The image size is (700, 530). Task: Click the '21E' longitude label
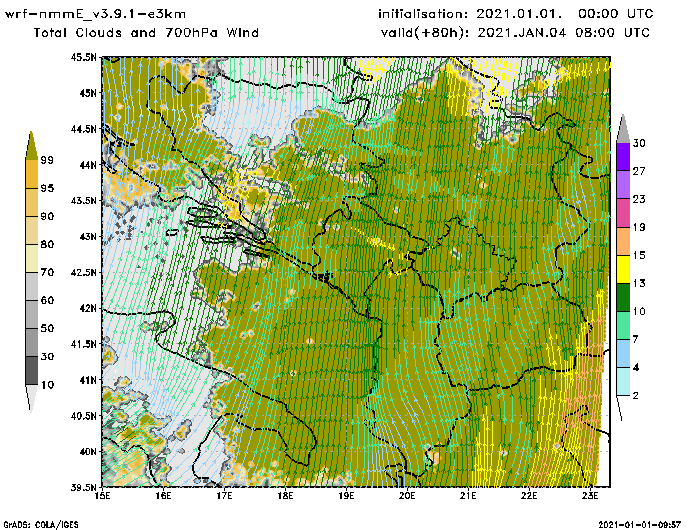tap(468, 496)
